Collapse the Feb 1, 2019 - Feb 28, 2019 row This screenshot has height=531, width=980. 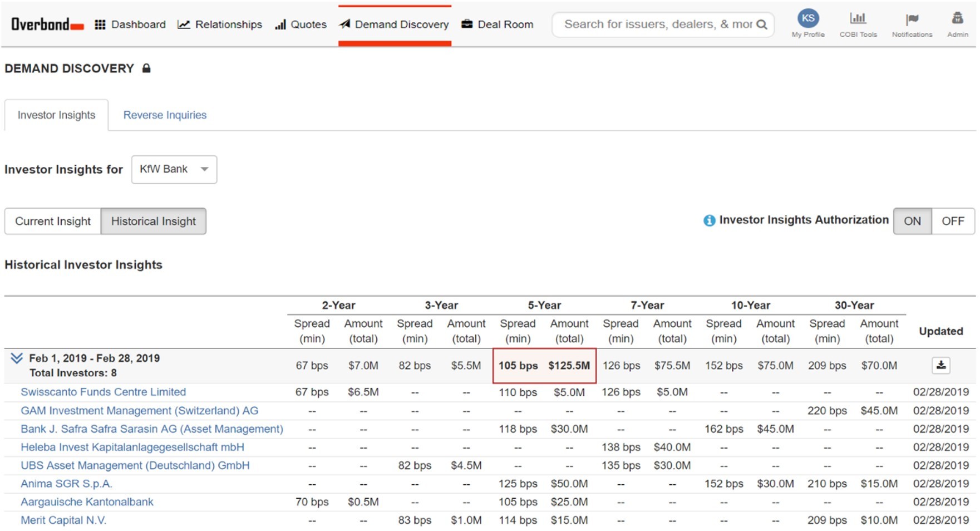pyautogui.click(x=17, y=358)
